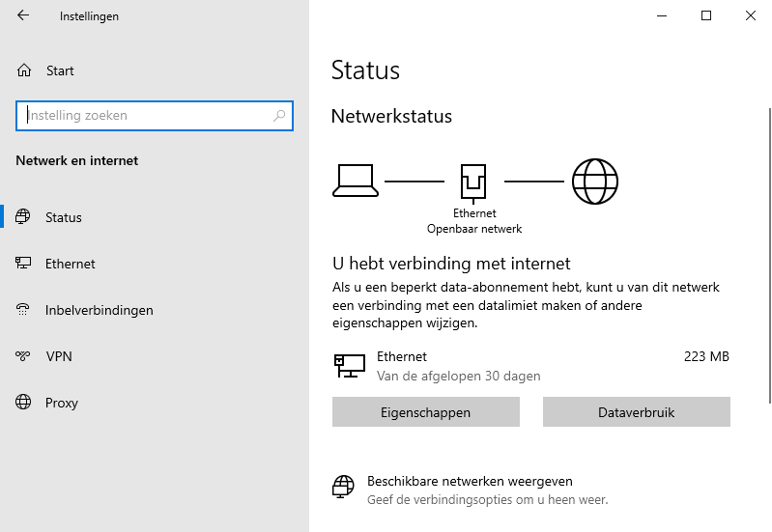This screenshot has height=532, width=772.
Task: Click the Start home icon
Action: [24, 70]
